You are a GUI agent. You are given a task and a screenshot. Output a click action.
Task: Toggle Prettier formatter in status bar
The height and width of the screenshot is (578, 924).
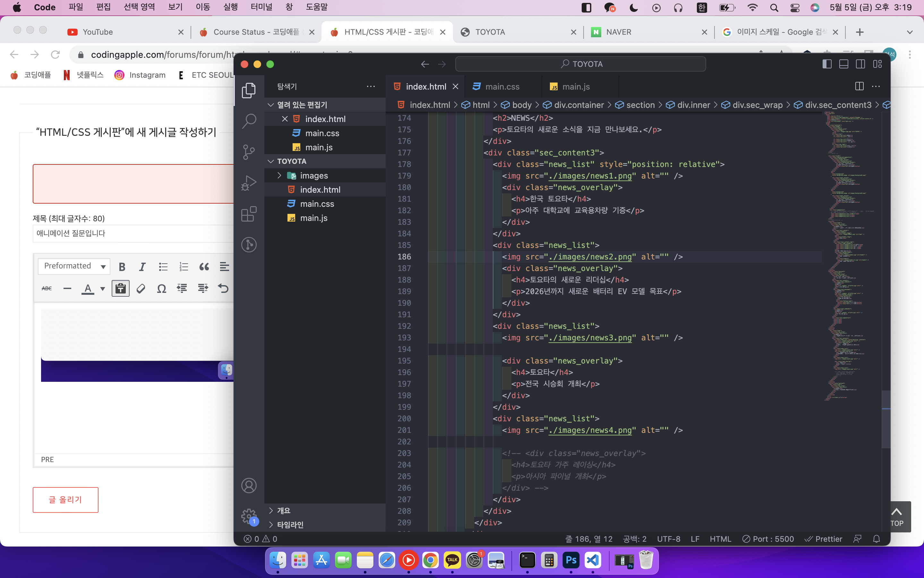(x=823, y=539)
